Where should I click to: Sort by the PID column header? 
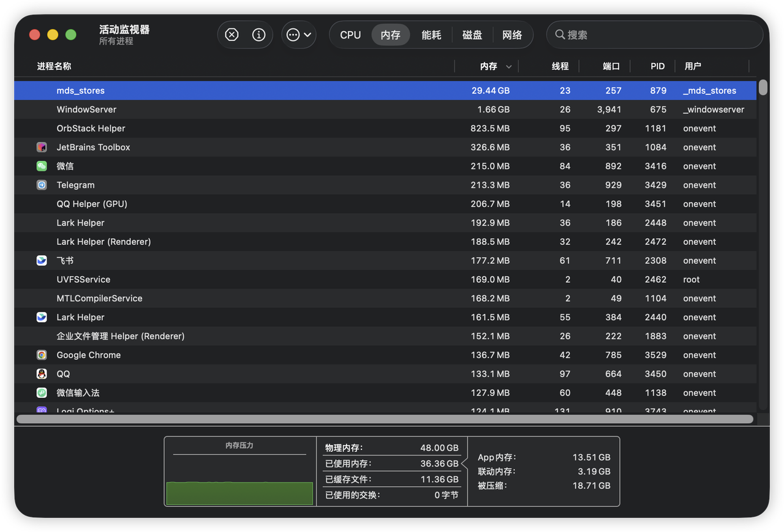pos(657,66)
